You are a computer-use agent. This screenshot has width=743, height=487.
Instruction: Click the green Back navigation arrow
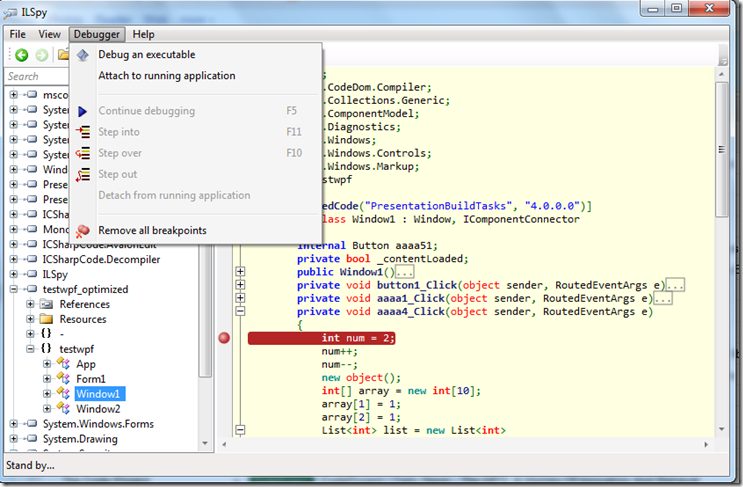pyautogui.click(x=21, y=55)
